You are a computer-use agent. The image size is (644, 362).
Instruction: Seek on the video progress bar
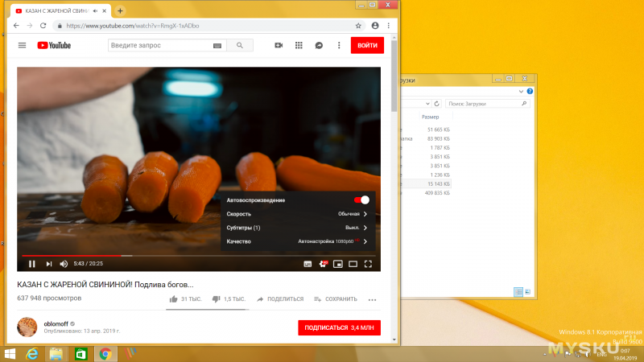click(x=199, y=255)
